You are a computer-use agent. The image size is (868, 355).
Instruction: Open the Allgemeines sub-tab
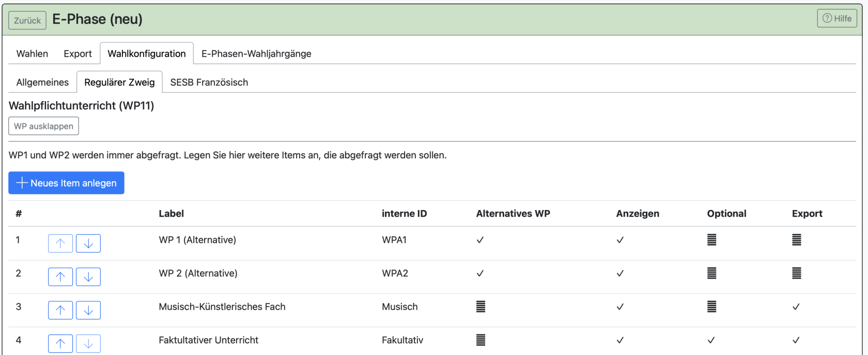point(42,83)
